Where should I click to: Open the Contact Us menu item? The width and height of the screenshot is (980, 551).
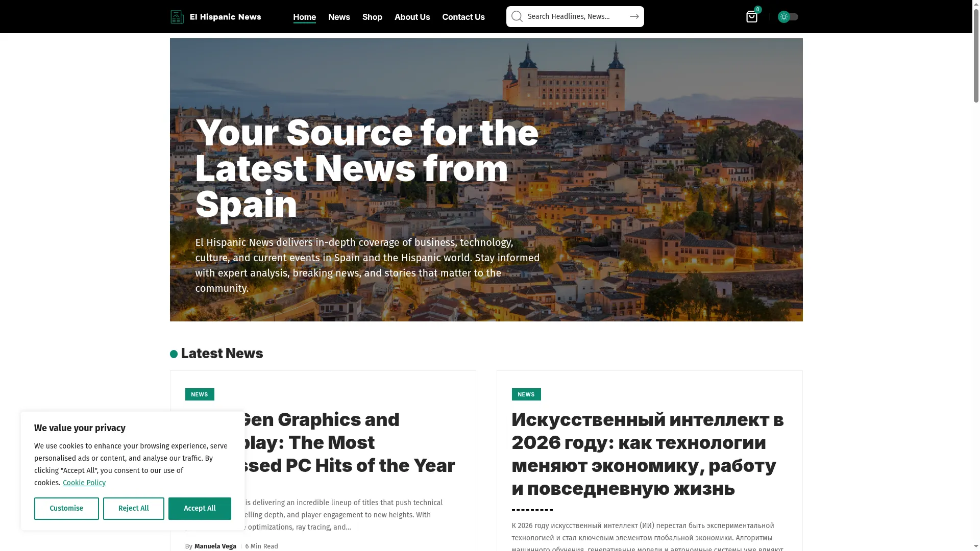pos(463,17)
